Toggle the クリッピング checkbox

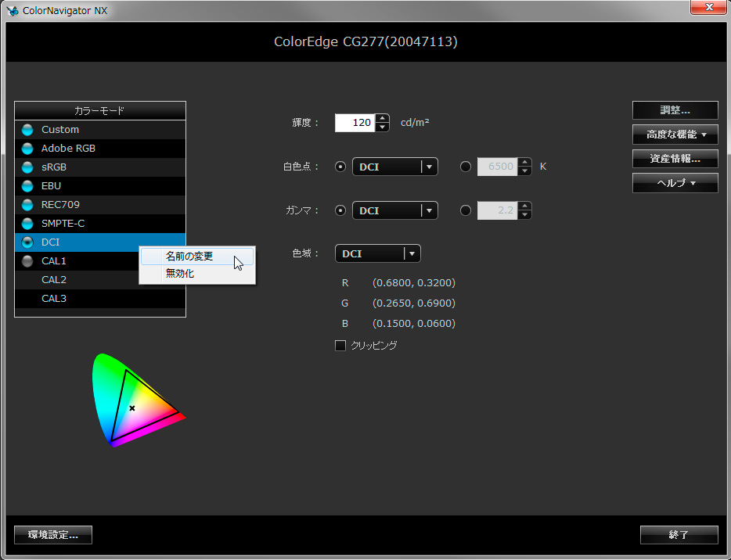(x=340, y=346)
